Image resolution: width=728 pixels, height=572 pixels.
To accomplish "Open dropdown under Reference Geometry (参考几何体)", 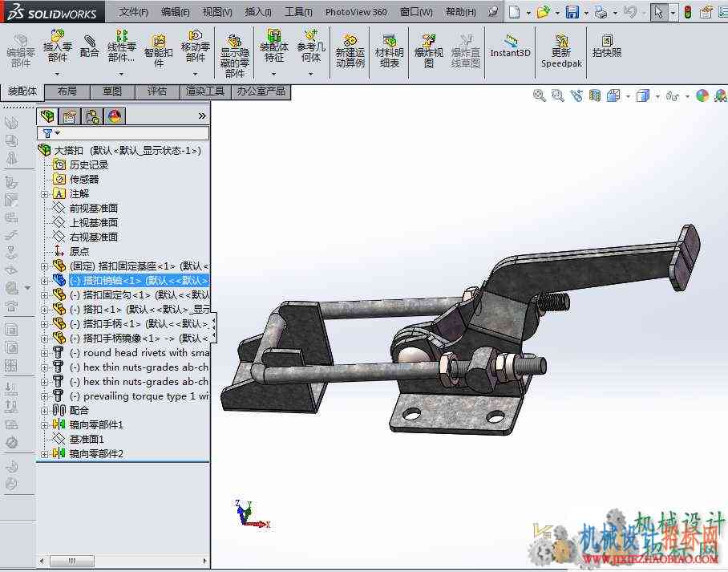I will pyautogui.click(x=310, y=74).
